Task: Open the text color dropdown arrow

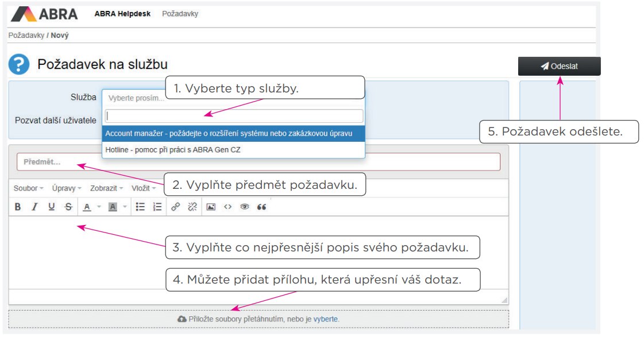Action: pyautogui.click(x=99, y=207)
